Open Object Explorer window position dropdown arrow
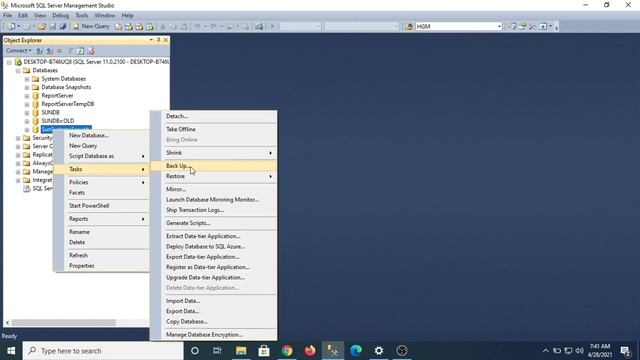 click(x=151, y=40)
